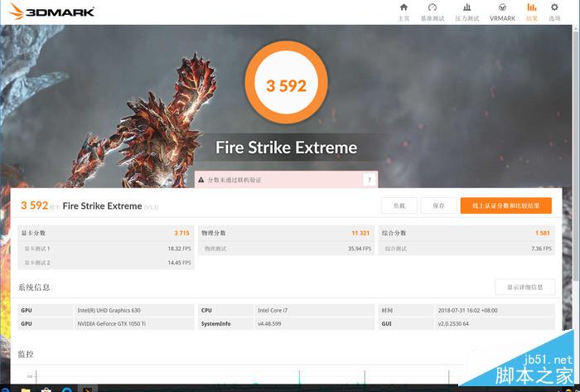Click the 18.32 FPS graphics test 1 value
The width and height of the screenshot is (580, 392).
click(x=180, y=249)
